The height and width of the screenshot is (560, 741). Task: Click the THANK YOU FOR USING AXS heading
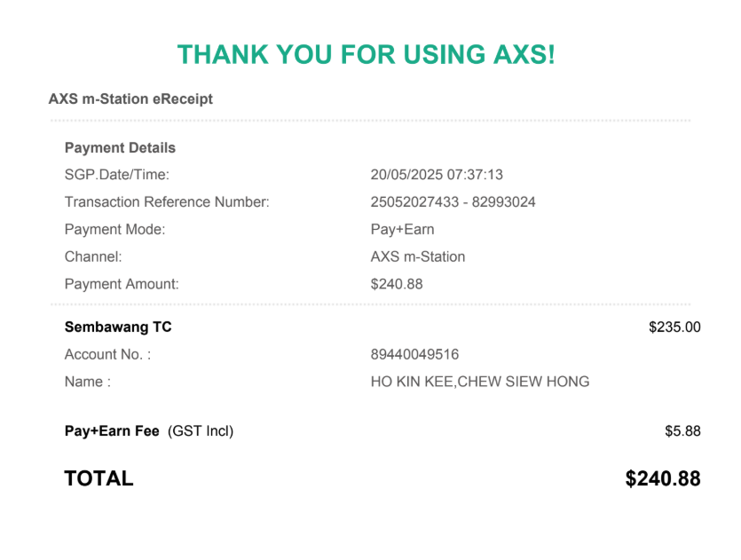(x=367, y=54)
